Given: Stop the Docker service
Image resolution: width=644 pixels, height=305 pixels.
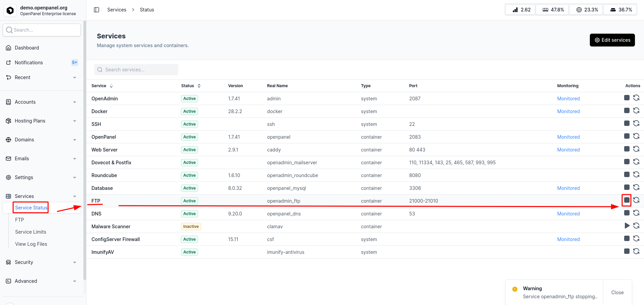Looking at the screenshot, I should [x=627, y=110].
